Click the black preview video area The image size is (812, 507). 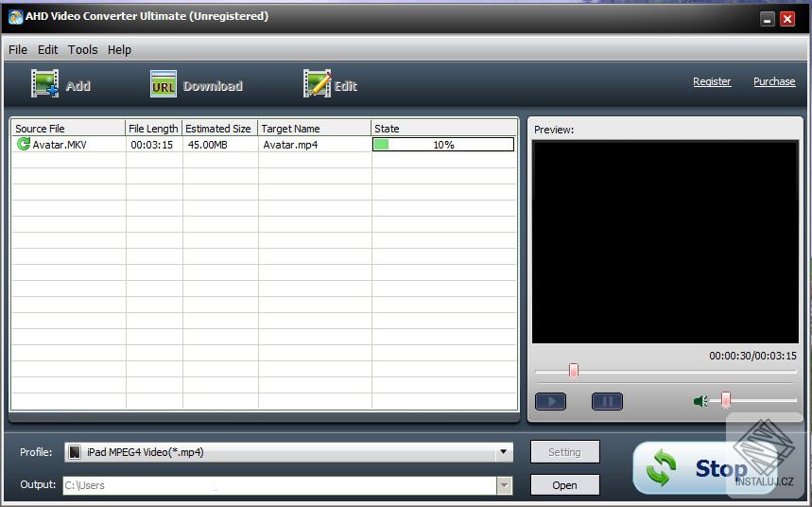click(665, 242)
